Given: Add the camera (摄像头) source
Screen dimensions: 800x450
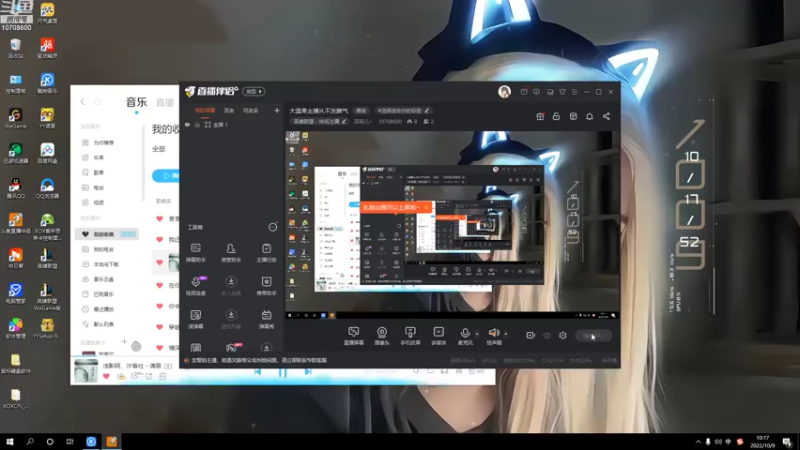Looking at the screenshot, I should point(382,336).
